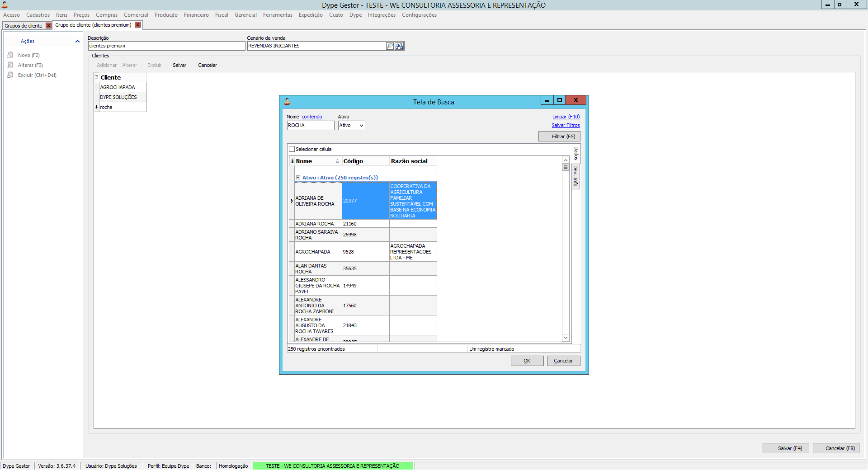Viewport: 868px width, 470px height.
Task: Open the Ativo dropdown filter
Action: coord(361,126)
